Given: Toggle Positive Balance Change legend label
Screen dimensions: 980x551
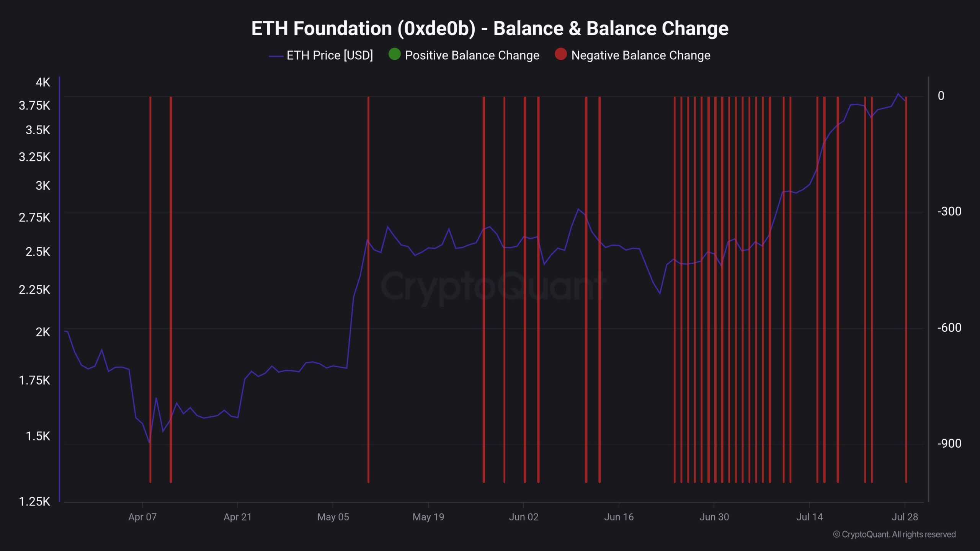Looking at the screenshot, I should coord(472,55).
